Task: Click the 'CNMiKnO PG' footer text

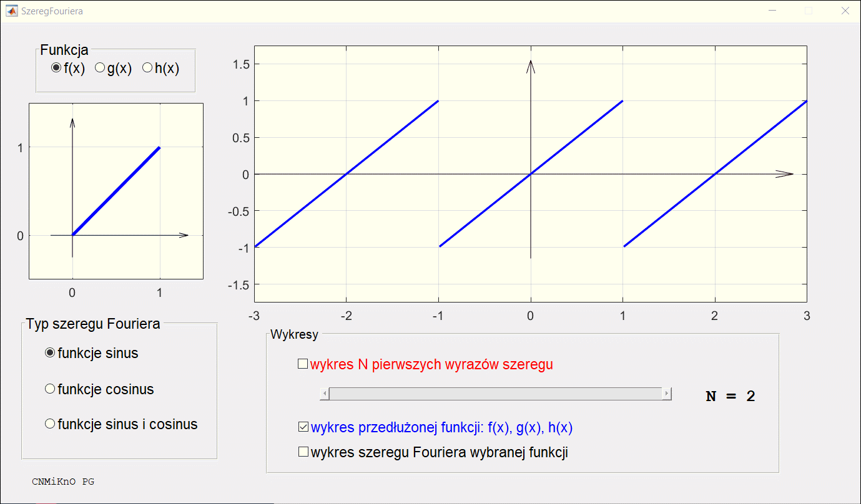Action: point(63,482)
